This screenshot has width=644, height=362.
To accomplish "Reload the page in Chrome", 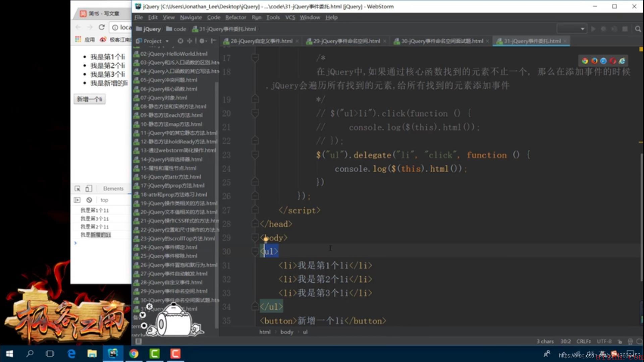I will (x=102, y=27).
